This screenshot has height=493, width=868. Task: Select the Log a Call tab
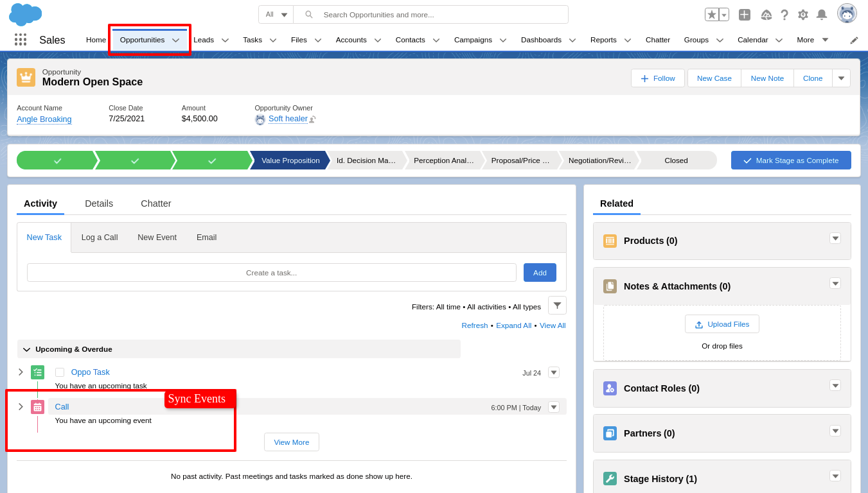pyautogui.click(x=100, y=238)
